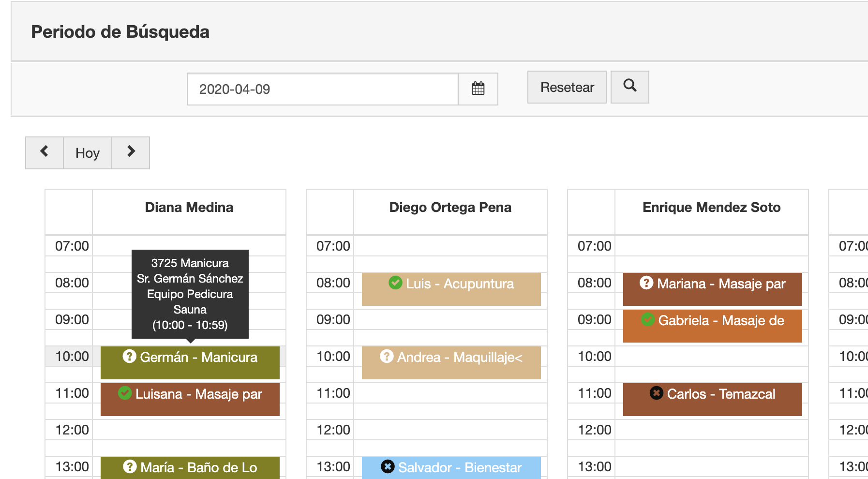Click black X icon on Carlos Temazcal

click(x=657, y=393)
